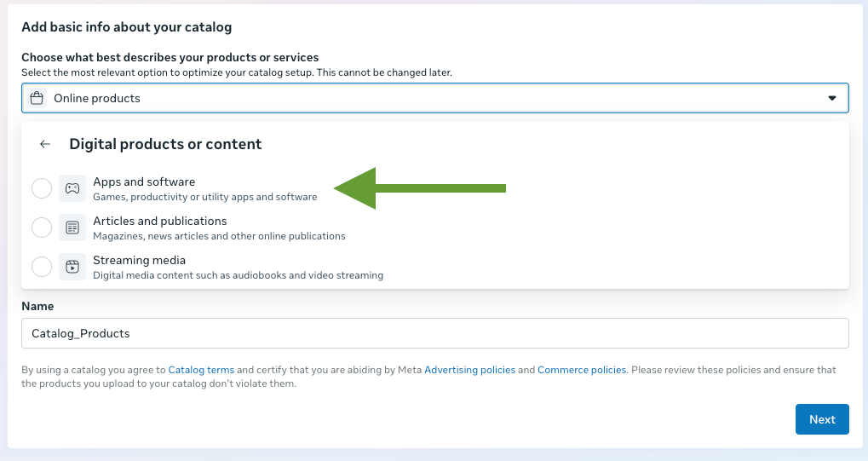Click the Streaming media play icon
Image resolution: width=868 pixels, height=461 pixels.
[x=72, y=267]
